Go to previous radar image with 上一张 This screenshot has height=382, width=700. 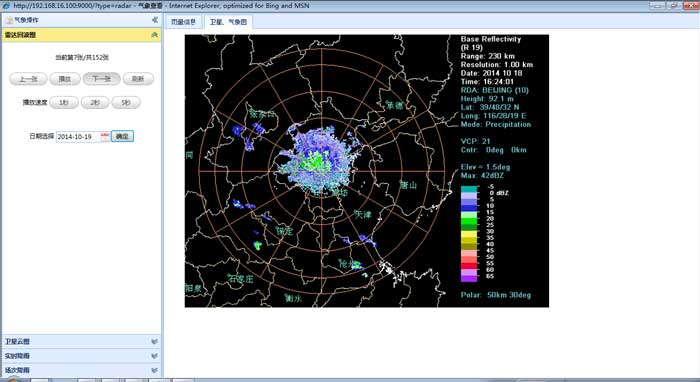coord(28,79)
